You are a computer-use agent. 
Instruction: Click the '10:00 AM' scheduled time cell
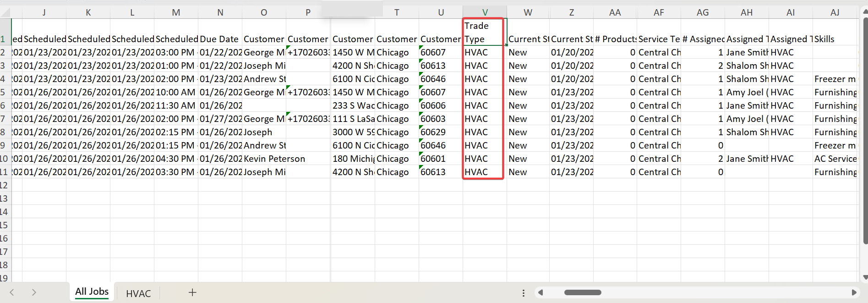point(176,92)
